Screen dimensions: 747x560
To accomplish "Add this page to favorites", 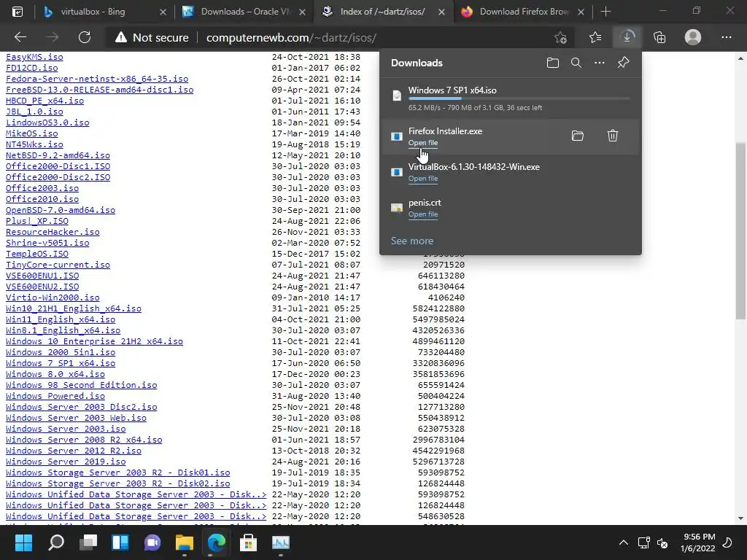I will pyautogui.click(x=561, y=37).
